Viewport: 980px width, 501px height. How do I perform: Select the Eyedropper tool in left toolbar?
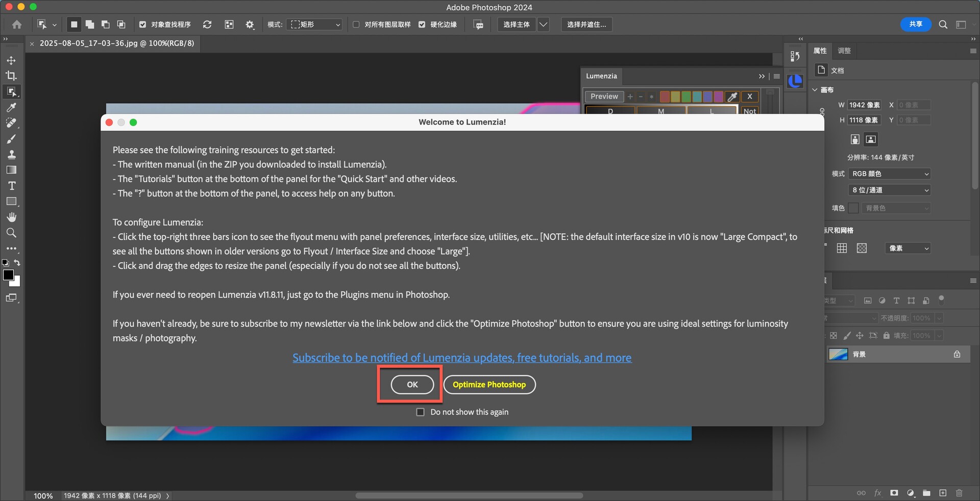[11, 108]
